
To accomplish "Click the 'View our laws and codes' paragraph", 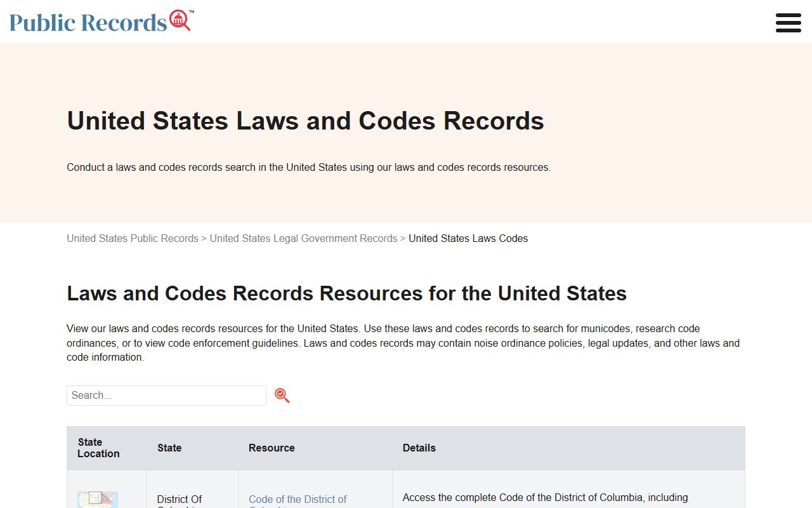I will click(403, 343).
